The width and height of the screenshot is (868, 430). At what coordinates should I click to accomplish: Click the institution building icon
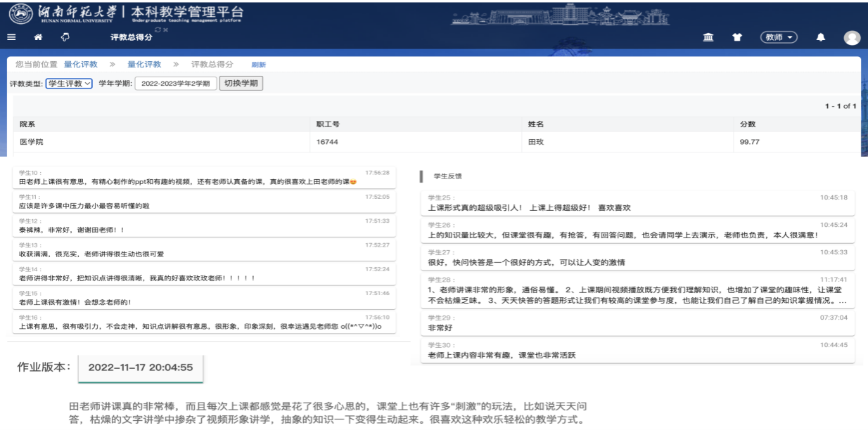[708, 37]
